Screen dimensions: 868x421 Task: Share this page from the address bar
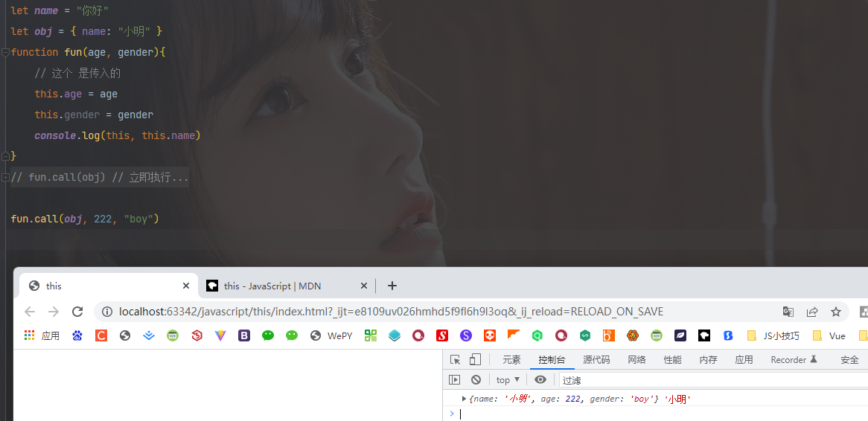(x=812, y=312)
